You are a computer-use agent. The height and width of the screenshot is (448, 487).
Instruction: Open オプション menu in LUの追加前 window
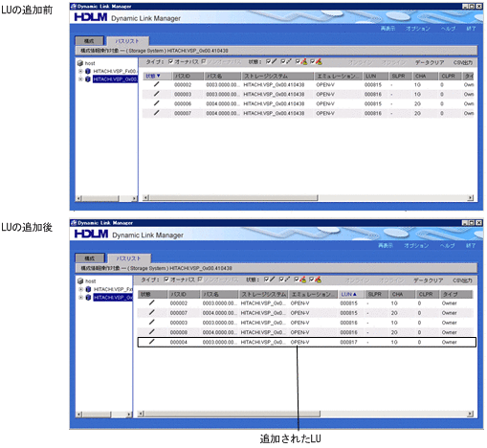(418, 29)
